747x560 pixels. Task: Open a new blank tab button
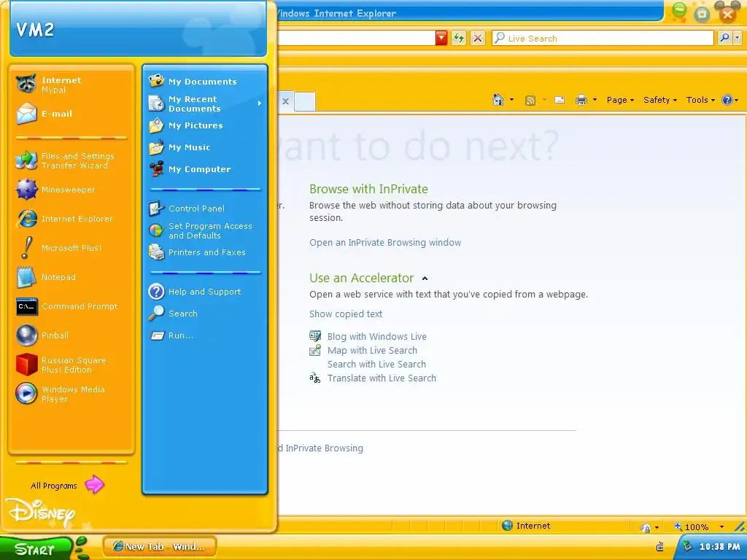tap(304, 102)
